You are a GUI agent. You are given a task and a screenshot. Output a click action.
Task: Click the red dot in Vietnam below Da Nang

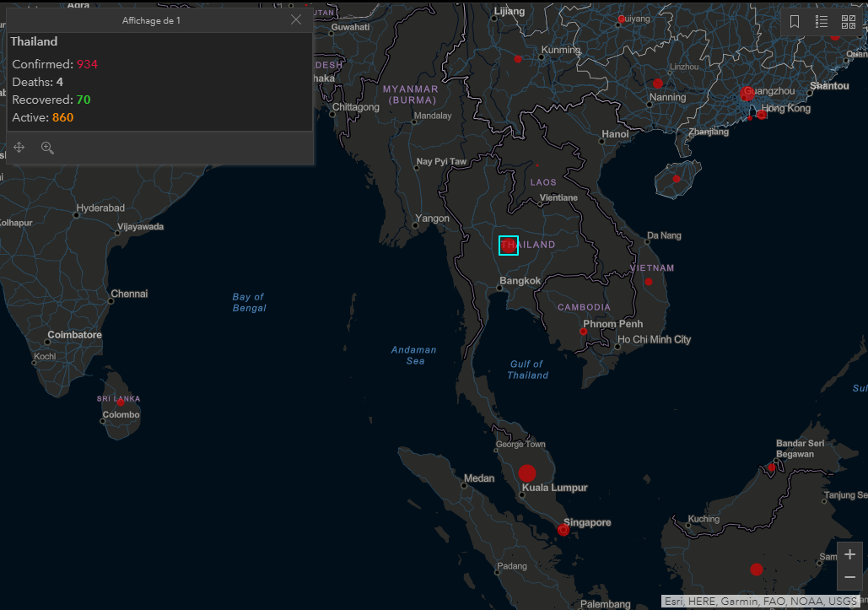(x=649, y=281)
